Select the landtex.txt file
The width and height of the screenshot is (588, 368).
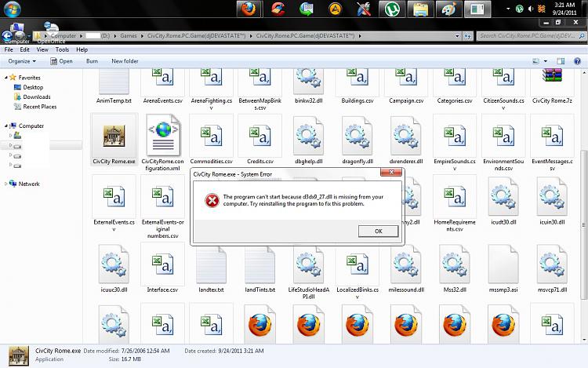coord(211,268)
